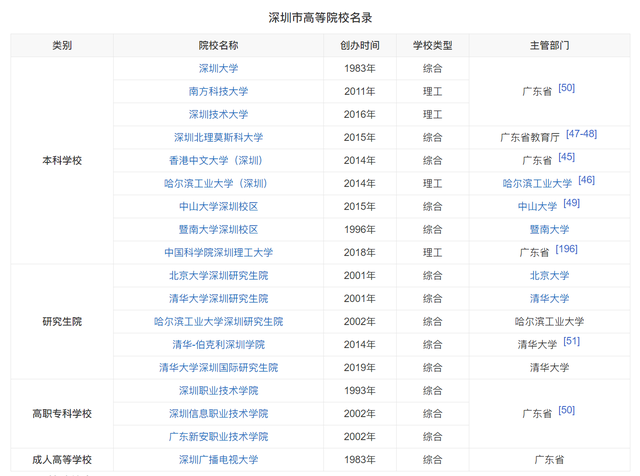Open the 哈尔滨工业大学深圳研究生院 link
The height and width of the screenshot is (476, 640).
(218, 322)
